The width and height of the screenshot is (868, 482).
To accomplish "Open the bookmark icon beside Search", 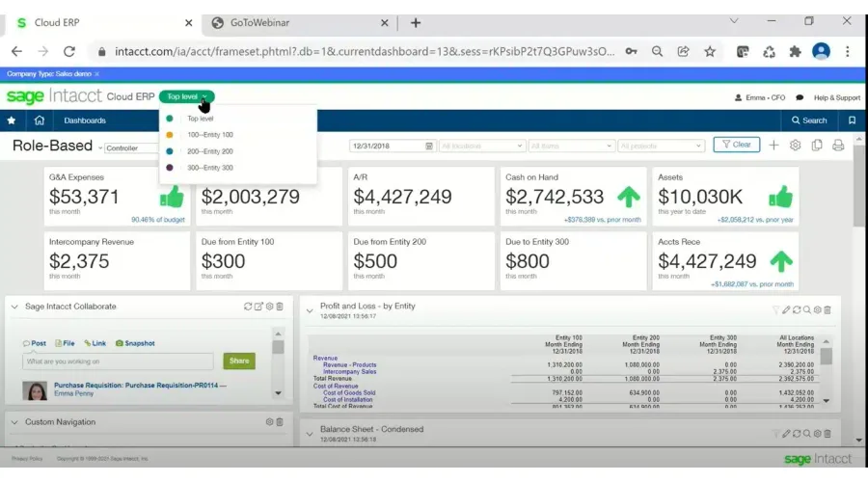I will click(852, 120).
